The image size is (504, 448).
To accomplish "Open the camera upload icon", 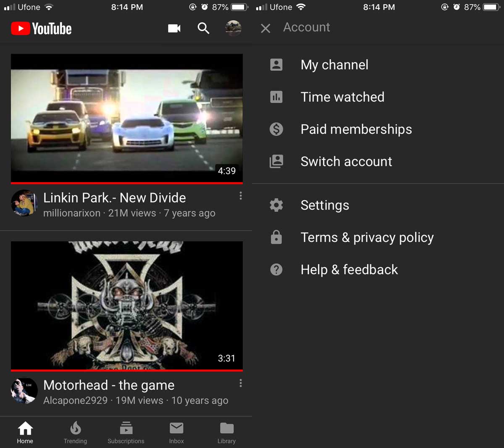I will (x=174, y=28).
